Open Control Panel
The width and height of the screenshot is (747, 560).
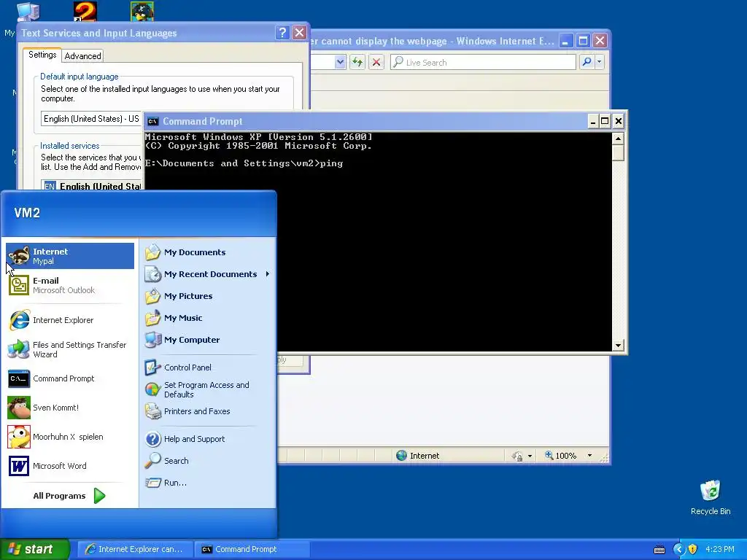[x=207, y=367]
